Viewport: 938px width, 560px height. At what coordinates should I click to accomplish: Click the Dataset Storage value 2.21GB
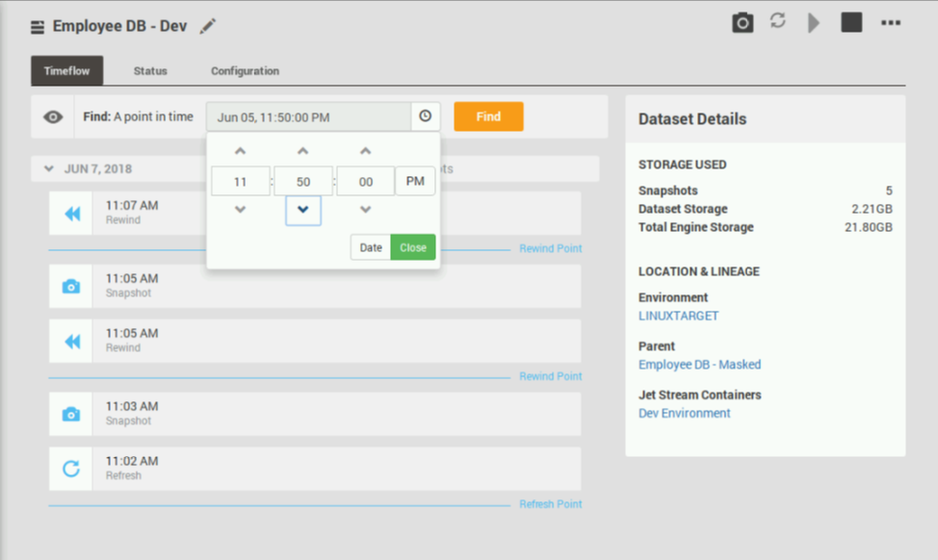click(872, 209)
